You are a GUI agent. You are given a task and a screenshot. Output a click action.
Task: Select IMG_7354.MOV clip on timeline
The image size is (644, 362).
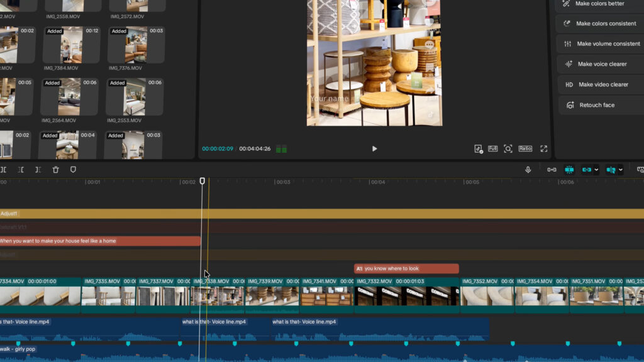click(541, 295)
